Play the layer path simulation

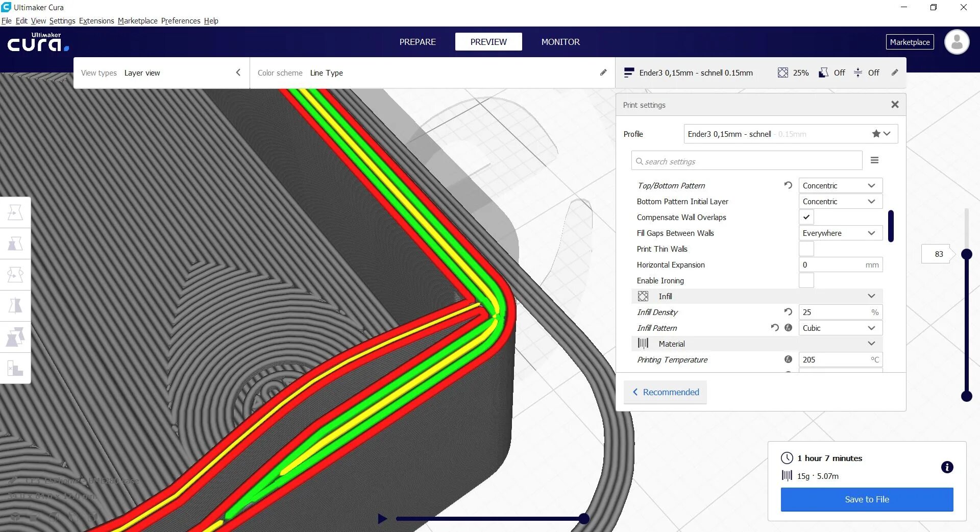tap(382, 519)
